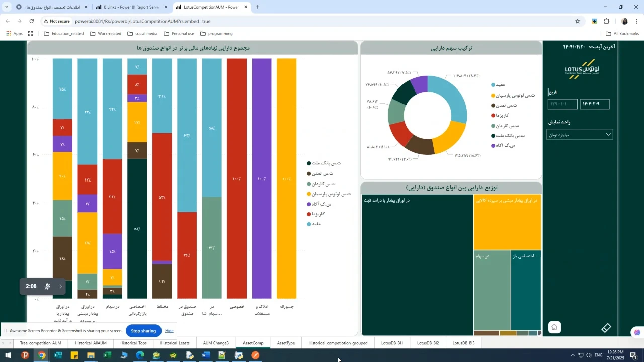
Task: Open Excel from the Windows taskbar
Action: pyautogui.click(x=107, y=355)
